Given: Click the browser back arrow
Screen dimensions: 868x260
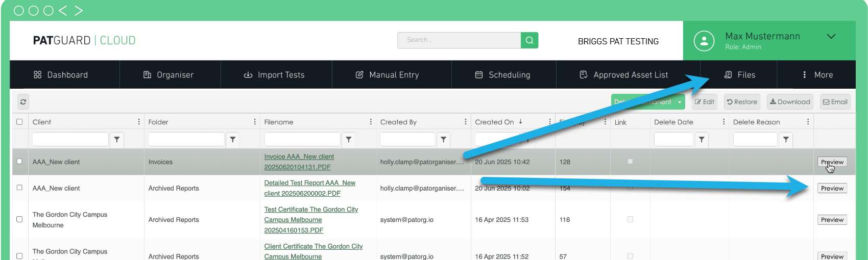Looking at the screenshot, I should click(63, 10).
